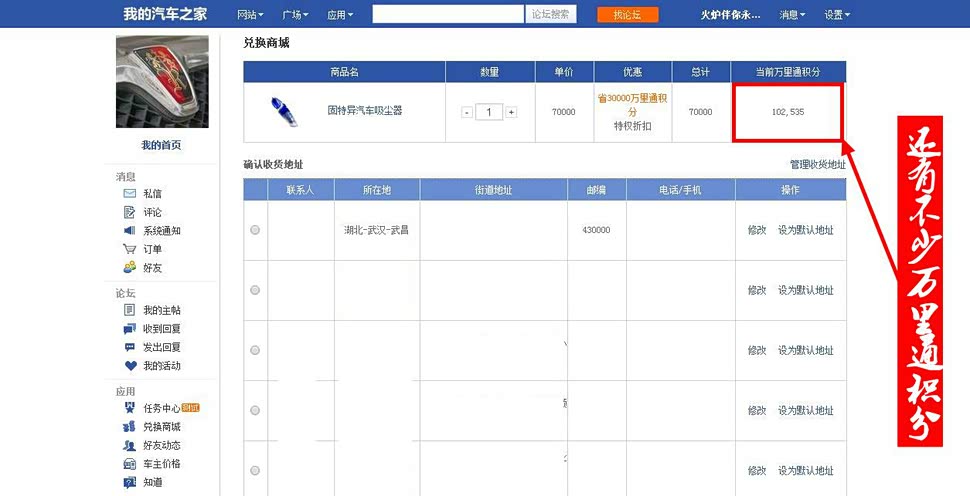Click the 好友动态 person icon
This screenshot has height=496, width=970.
(x=129, y=445)
